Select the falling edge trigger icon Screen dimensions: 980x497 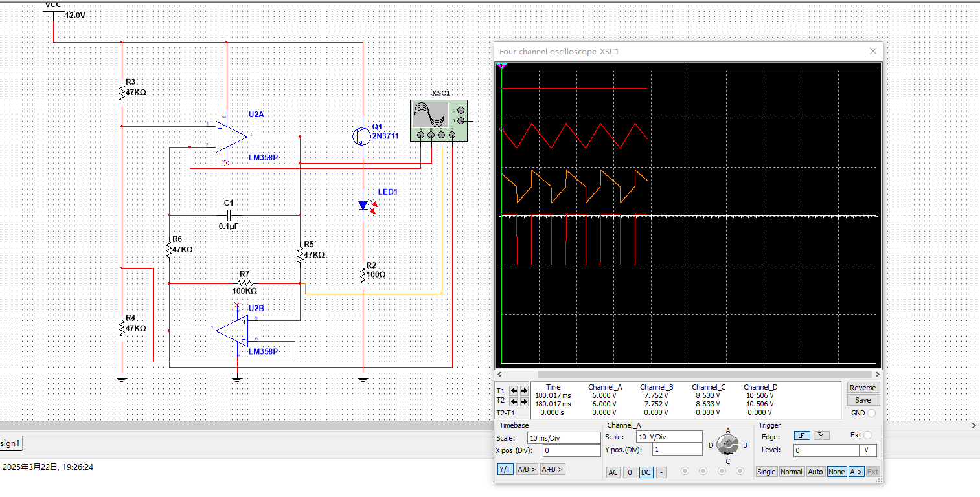click(x=821, y=436)
